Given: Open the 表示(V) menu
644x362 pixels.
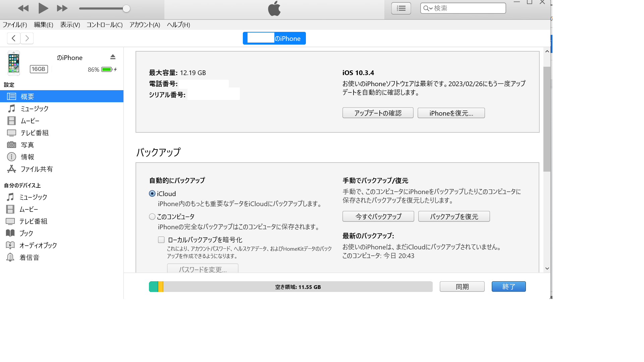Looking at the screenshot, I should click(x=70, y=25).
